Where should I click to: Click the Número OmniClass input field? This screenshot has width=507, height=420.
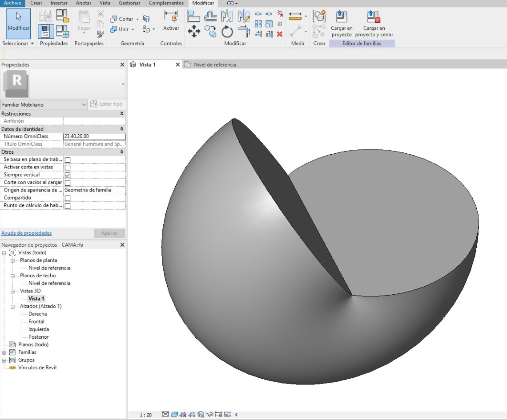coord(94,136)
